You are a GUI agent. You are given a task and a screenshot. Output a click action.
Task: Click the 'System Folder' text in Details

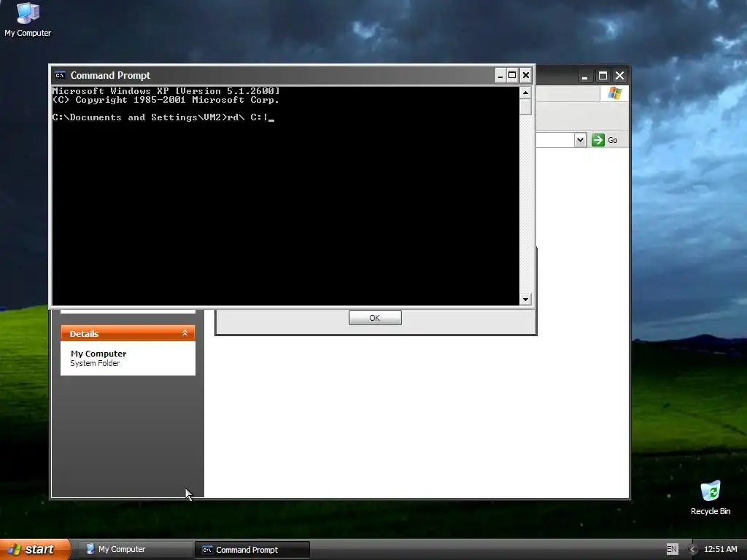(x=95, y=363)
